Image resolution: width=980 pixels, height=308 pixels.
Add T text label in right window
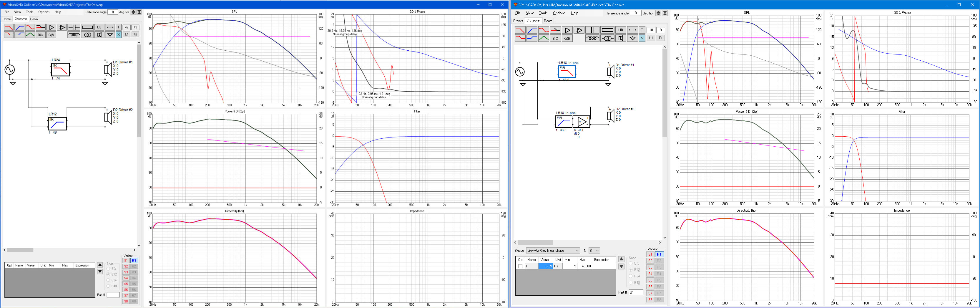tap(642, 30)
